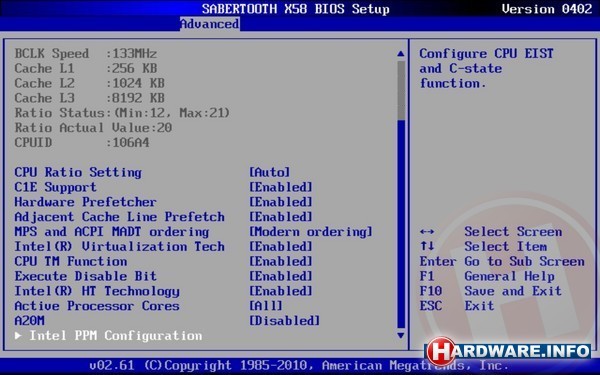Image resolution: width=600 pixels, height=375 pixels.
Task: Click CPU TM Function Enabled value
Action: [281, 261]
